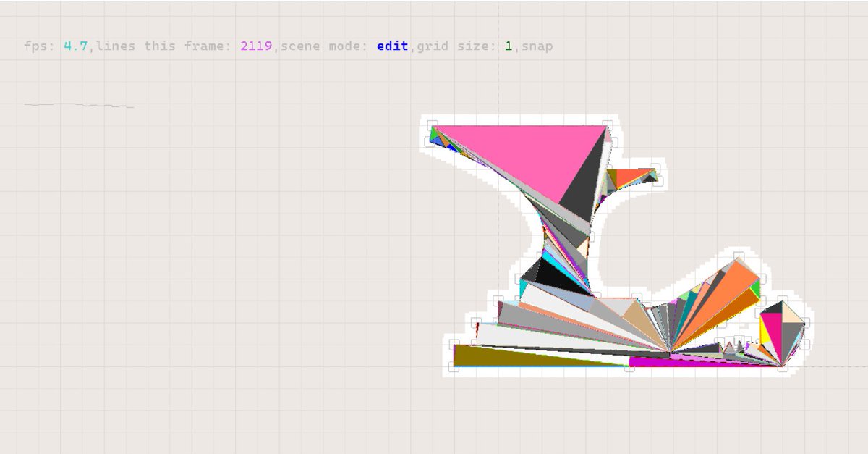
Task: Click the "grid size:" label
Action: point(456,46)
